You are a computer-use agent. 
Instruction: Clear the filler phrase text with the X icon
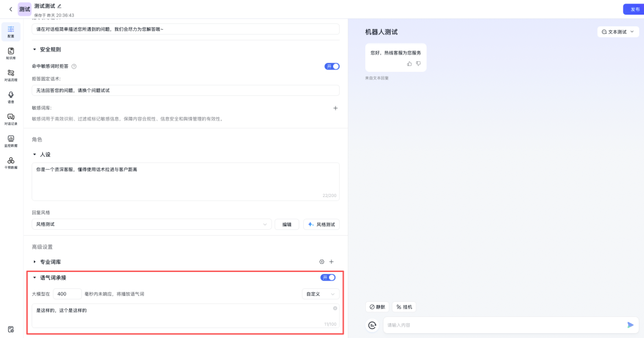coord(335,308)
